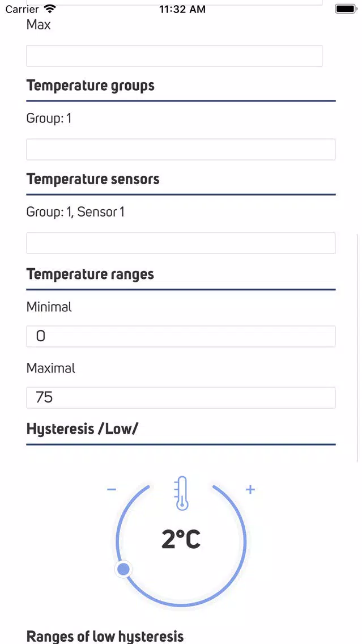Tap the Temperature groups heading
362x644 pixels.
point(91,86)
